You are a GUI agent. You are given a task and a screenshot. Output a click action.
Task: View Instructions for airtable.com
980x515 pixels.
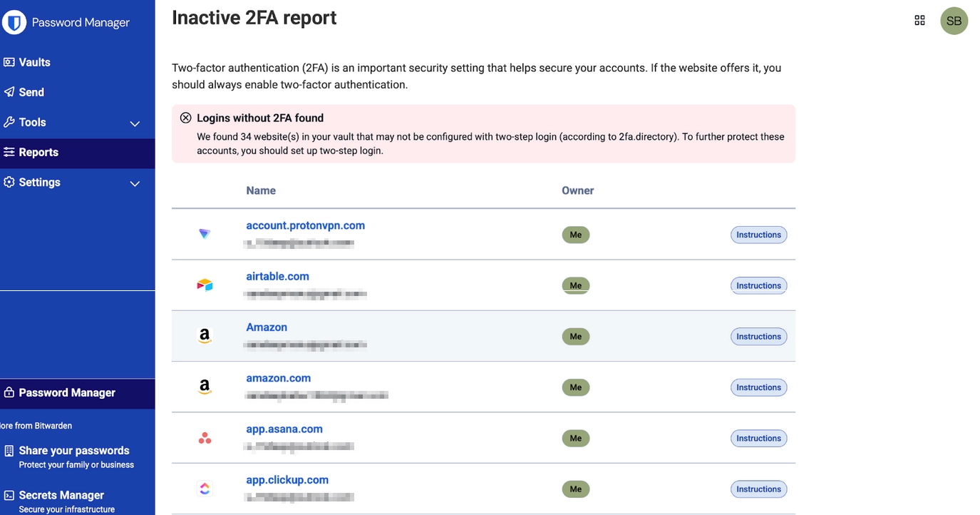coord(758,285)
